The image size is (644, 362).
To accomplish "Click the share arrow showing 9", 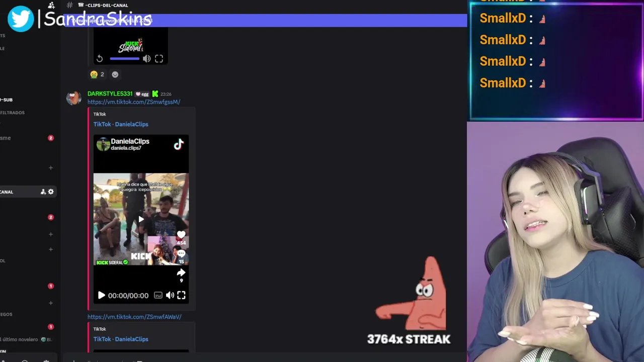I will click(181, 273).
